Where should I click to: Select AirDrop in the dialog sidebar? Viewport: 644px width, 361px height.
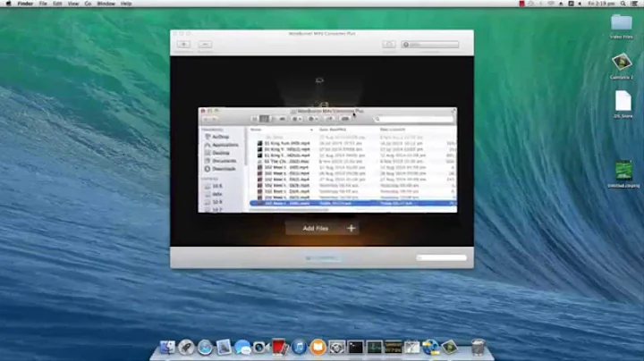coord(216,137)
